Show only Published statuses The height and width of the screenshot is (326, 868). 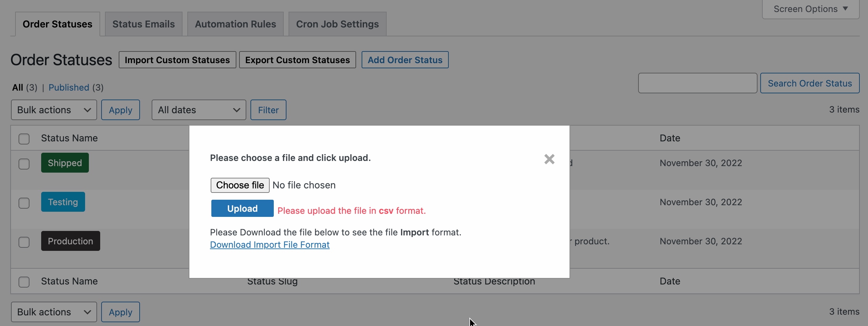click(x=69, y=88)
